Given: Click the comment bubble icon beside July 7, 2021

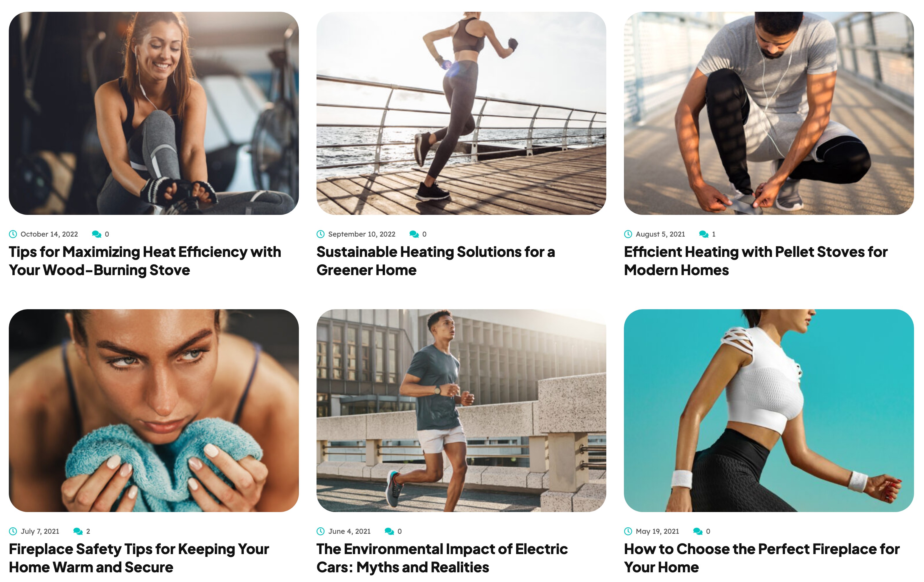Looking at the screenshot, I should (78, 531).
